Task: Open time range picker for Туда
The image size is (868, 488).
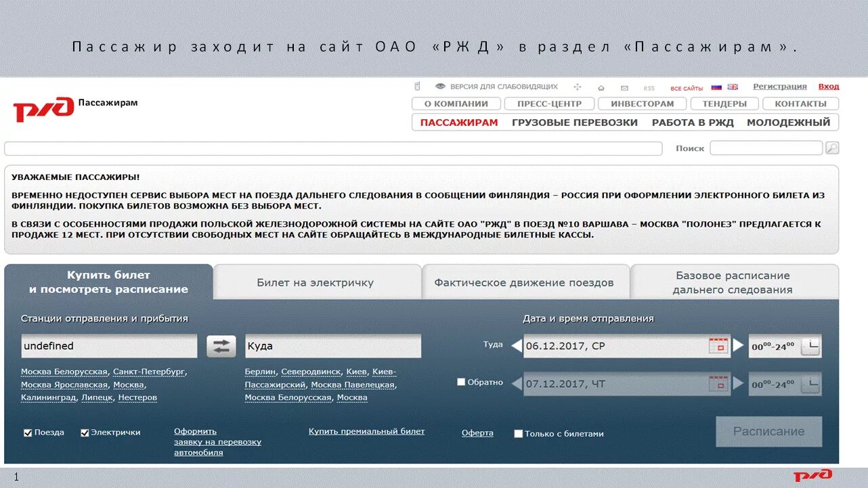Action: [810, 346]
